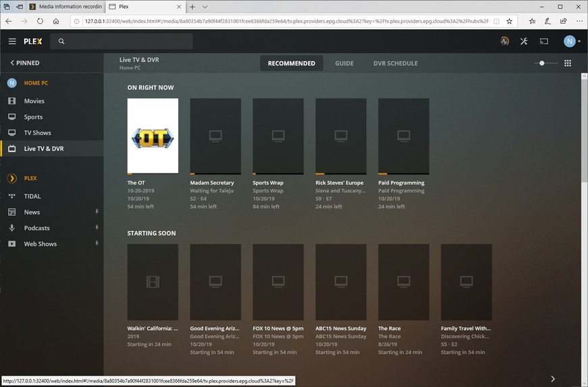Add page to favorites star icon
Screen dimensions: 588x387
tap(509, 22)
